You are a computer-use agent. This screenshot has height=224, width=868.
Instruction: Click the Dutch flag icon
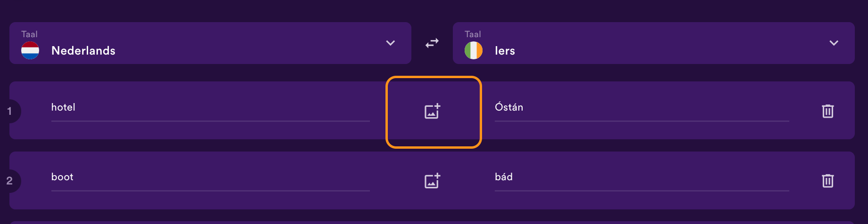pyautogui.click(x=30, y=50)
